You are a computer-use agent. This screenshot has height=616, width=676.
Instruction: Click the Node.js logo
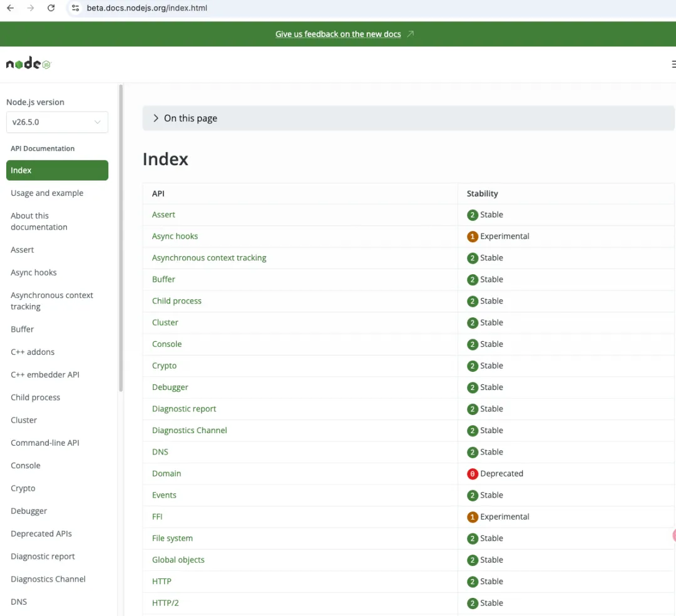click(x=28, y=64)
